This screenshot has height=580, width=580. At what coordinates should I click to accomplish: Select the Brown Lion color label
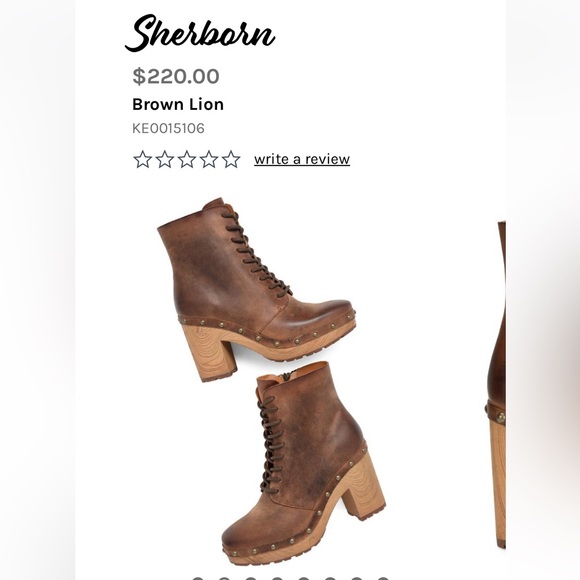(178, 104)
